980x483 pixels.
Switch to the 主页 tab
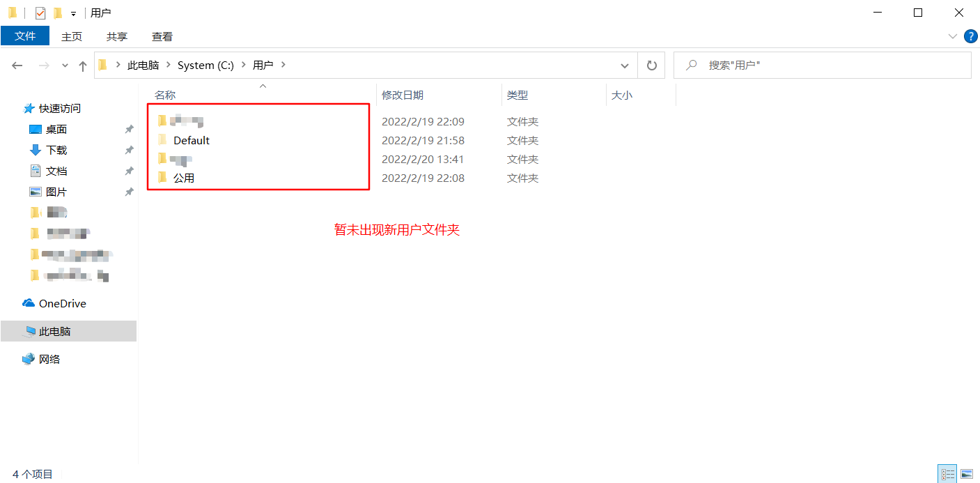coord(72,36)
